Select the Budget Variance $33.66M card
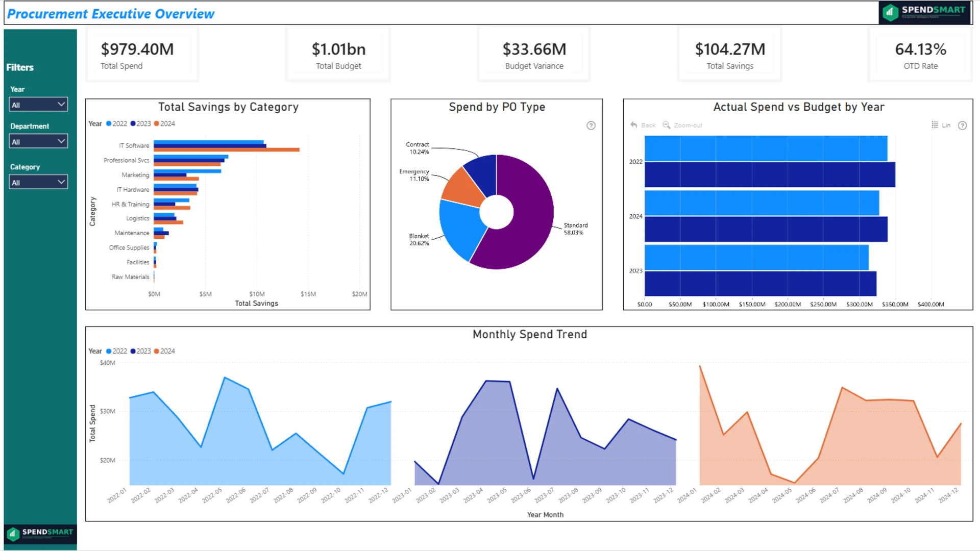Viewport: 980px width, 551px height. [534, 55]
